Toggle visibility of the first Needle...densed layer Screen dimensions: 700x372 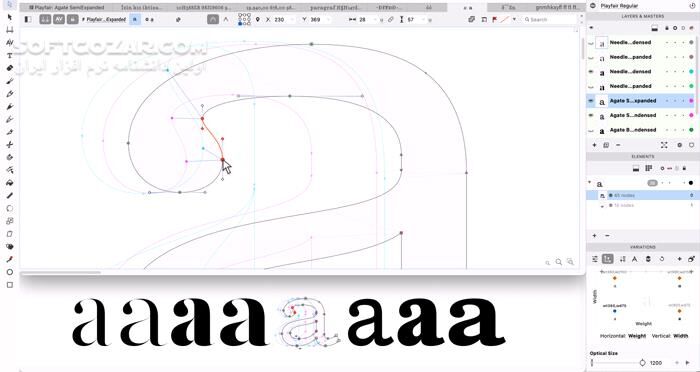pos(591,43)
